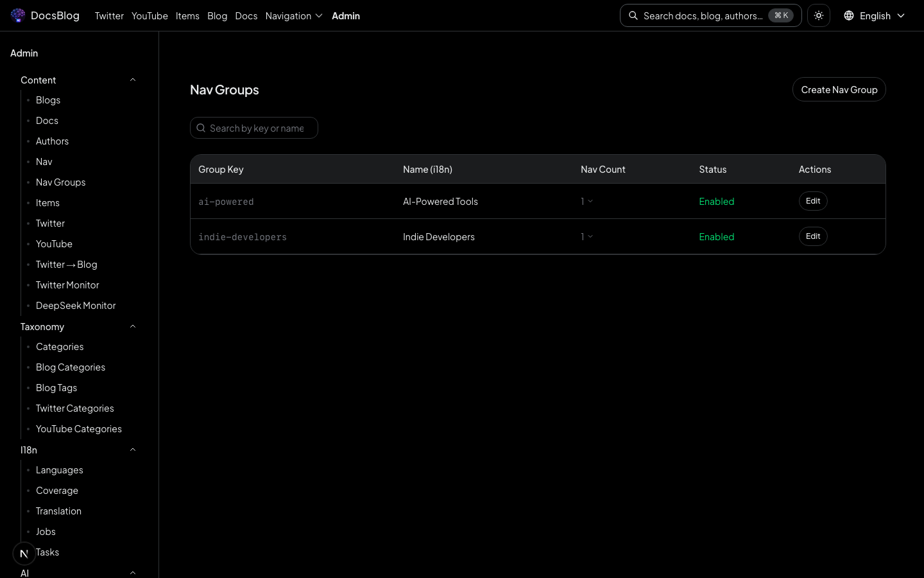Open the English language selector
924x578 pixels.
[875, 15]
